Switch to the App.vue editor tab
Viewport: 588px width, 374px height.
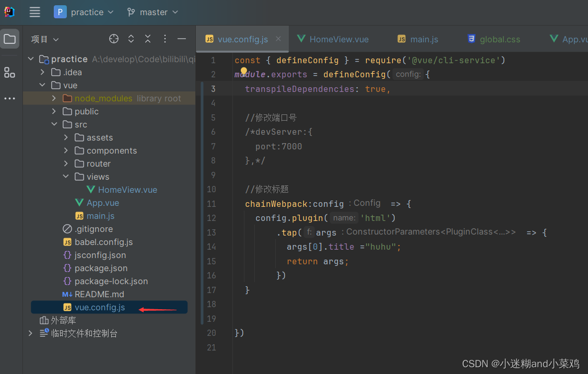click(x=568, y=39)
